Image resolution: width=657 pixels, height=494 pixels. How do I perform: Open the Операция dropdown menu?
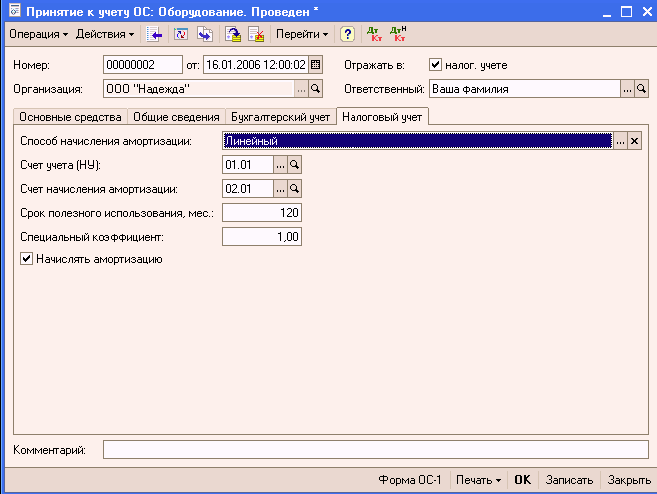[x=38, y=34]
